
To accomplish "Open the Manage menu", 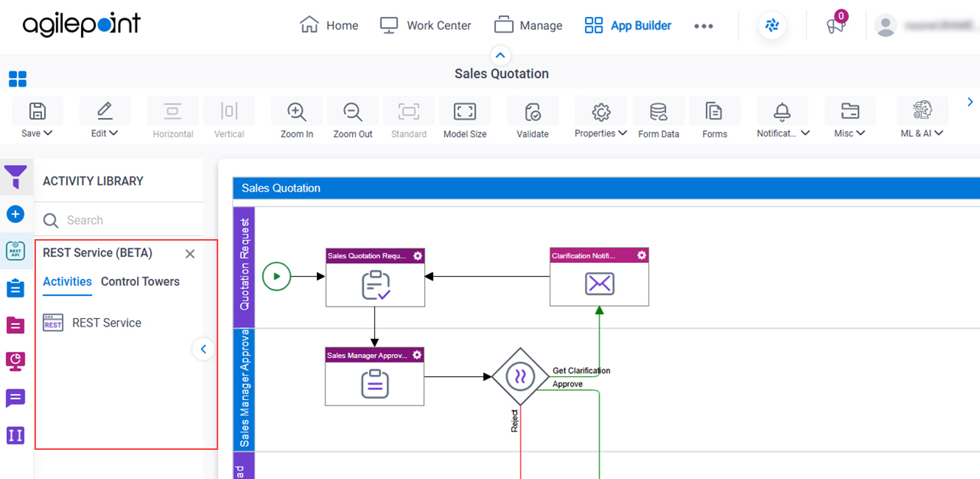I will [x=528, y=25].
